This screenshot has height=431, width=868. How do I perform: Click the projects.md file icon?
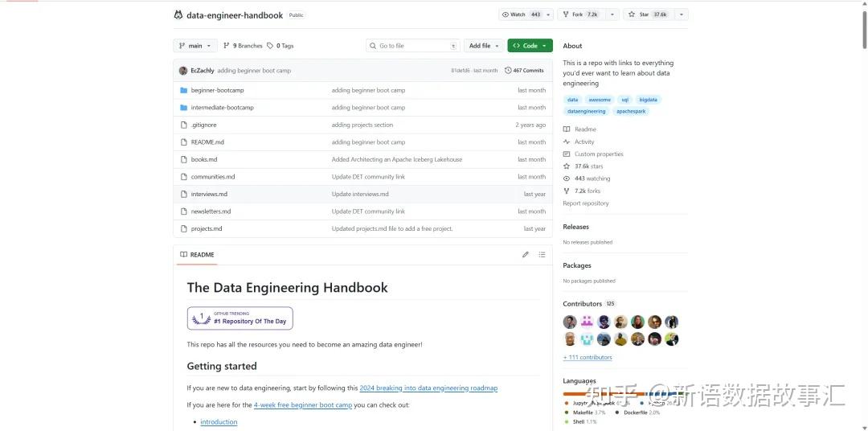(x=184, y=228)
